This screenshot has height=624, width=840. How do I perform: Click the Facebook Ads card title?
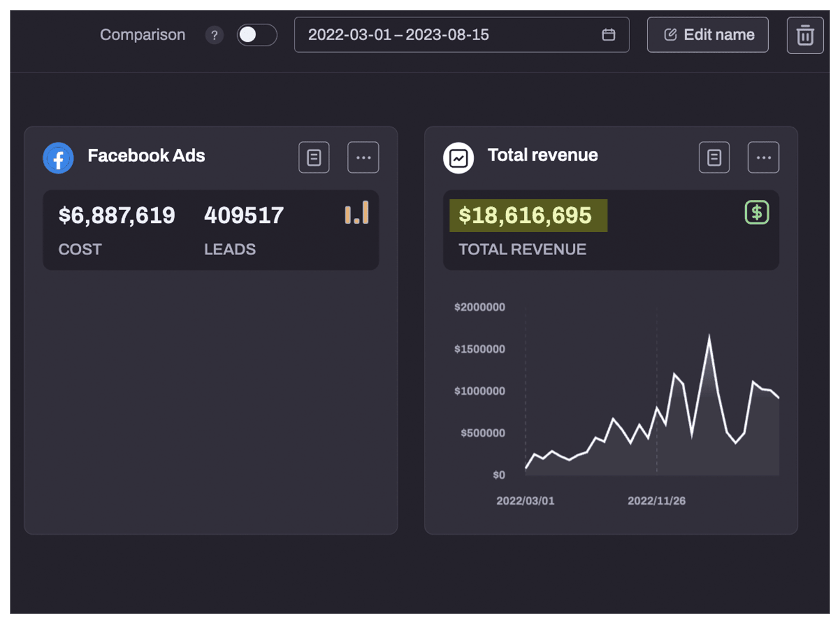(x=146, y=156)
